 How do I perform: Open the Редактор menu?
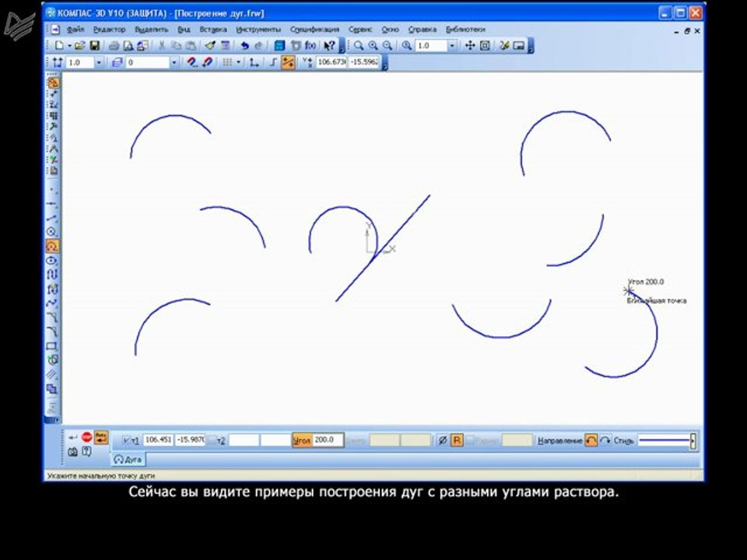coord(109,30)
